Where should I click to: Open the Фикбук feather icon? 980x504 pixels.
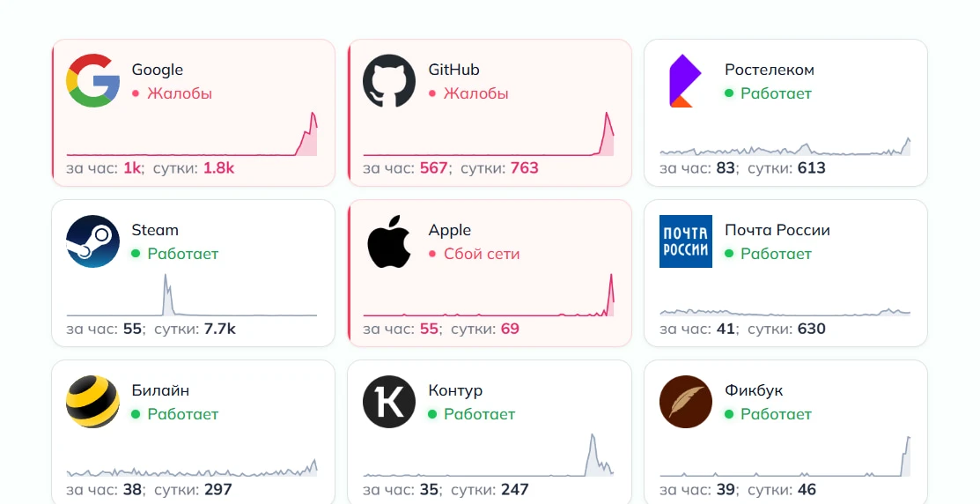pyautogui.click(x=686, y=402)
